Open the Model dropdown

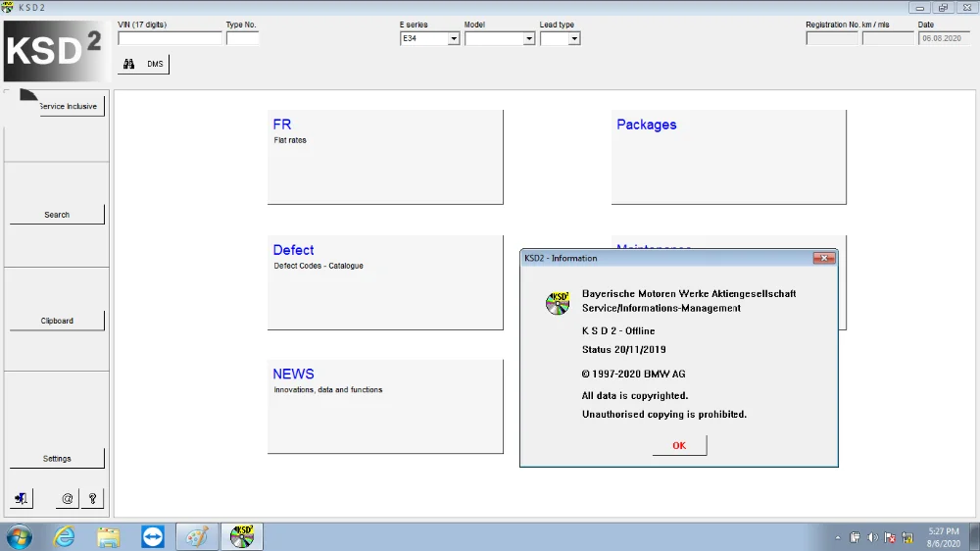tap(529, 39)
